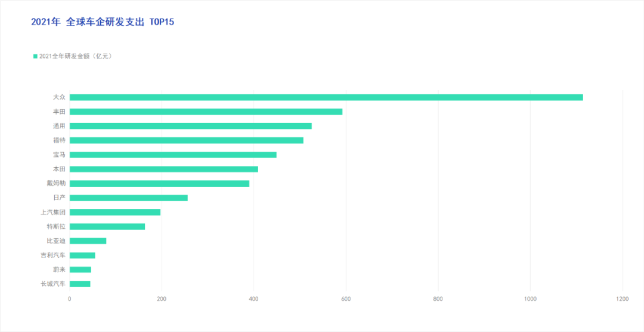
Task: Select the 长城汽车 axis label
Action: 52,284
